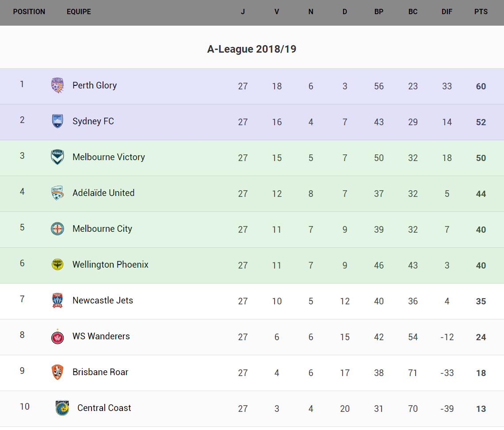Click the Melbourne Victory club badge

(57, 157)
